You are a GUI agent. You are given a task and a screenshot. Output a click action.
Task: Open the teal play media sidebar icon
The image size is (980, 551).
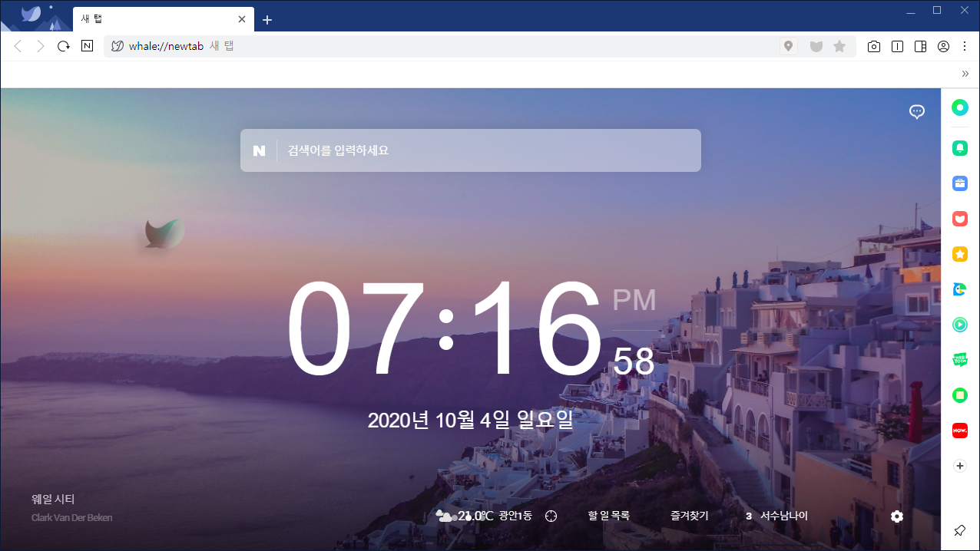point(960,325)
